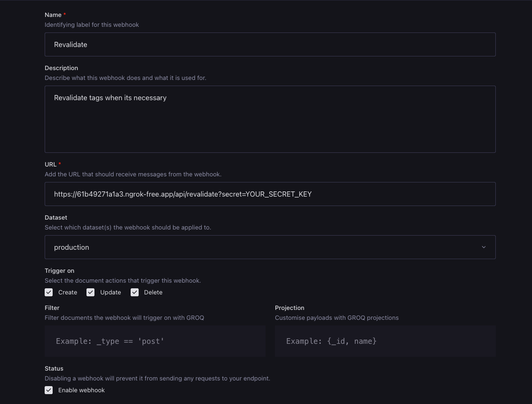Uncheck the Delete trigger checkbox
This screenshot has width=532, height=404.
(134, 292)
